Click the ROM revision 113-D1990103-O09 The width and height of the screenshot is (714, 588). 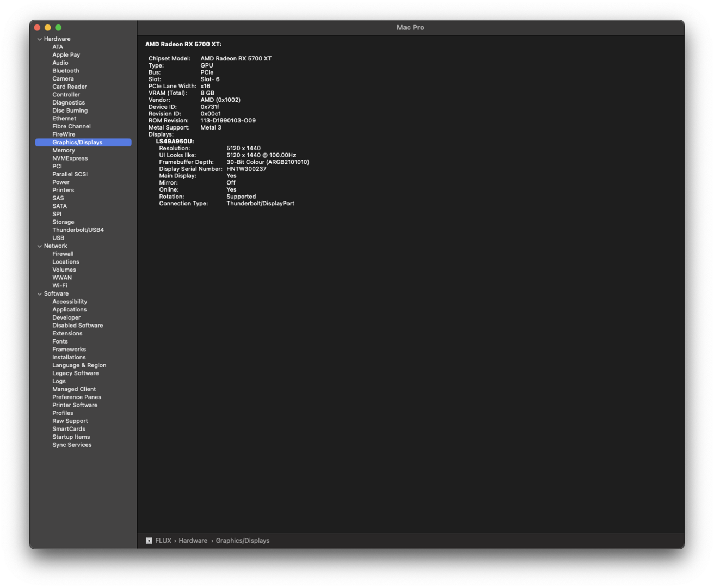click(228, 121)
